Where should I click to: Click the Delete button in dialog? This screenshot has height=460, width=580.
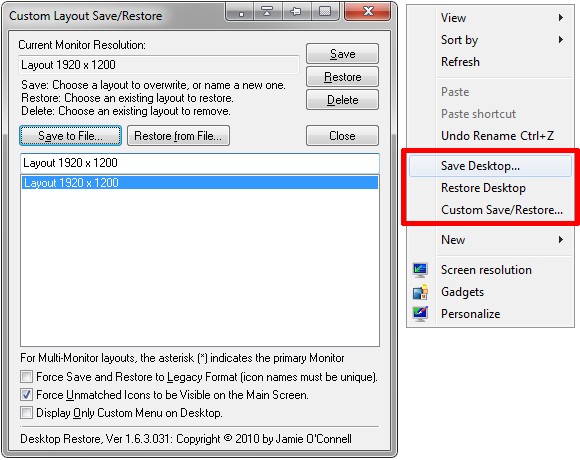pyautogui.click(x=343, y=100)
